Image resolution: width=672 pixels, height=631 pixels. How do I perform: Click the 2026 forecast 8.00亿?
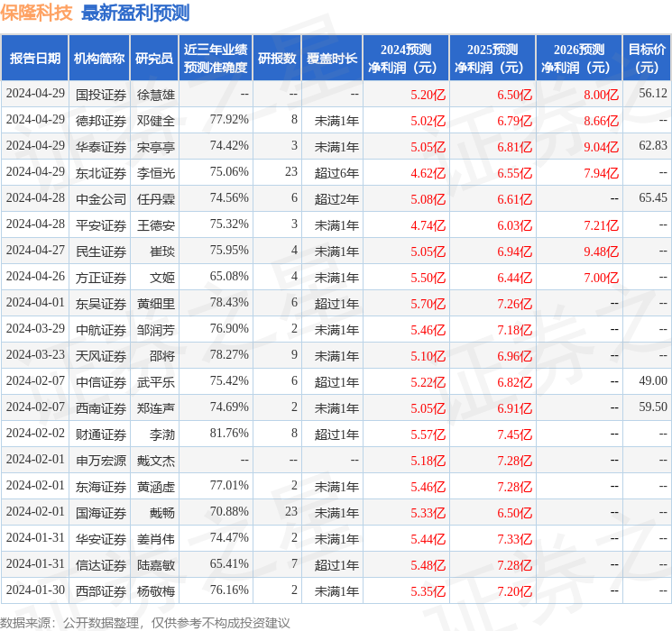click(601, 95)
